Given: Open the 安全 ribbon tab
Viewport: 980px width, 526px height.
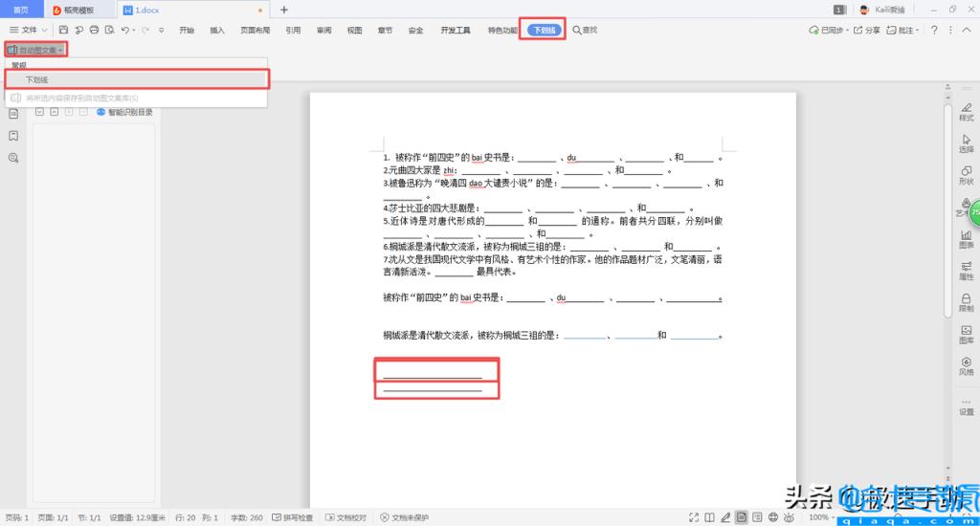Looking at the screenshot, I should (415, 30).
